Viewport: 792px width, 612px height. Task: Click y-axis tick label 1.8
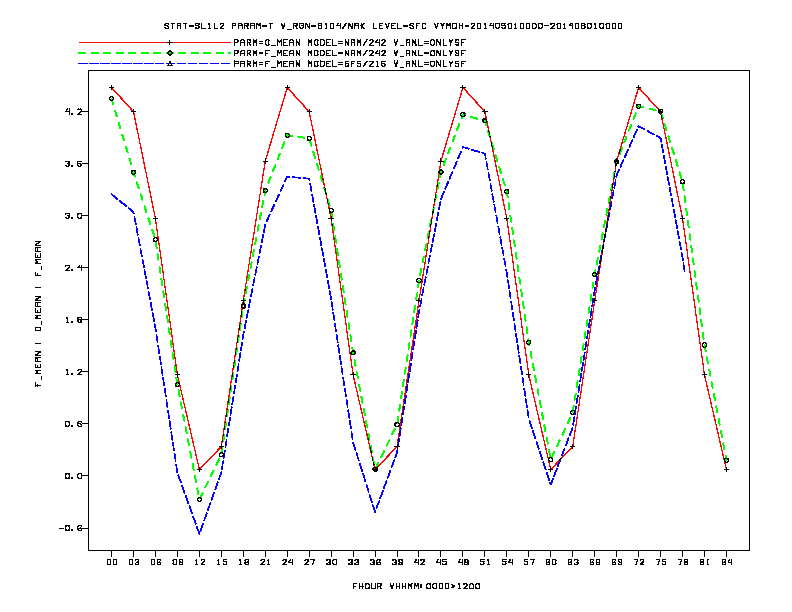[x=73, y=320]
